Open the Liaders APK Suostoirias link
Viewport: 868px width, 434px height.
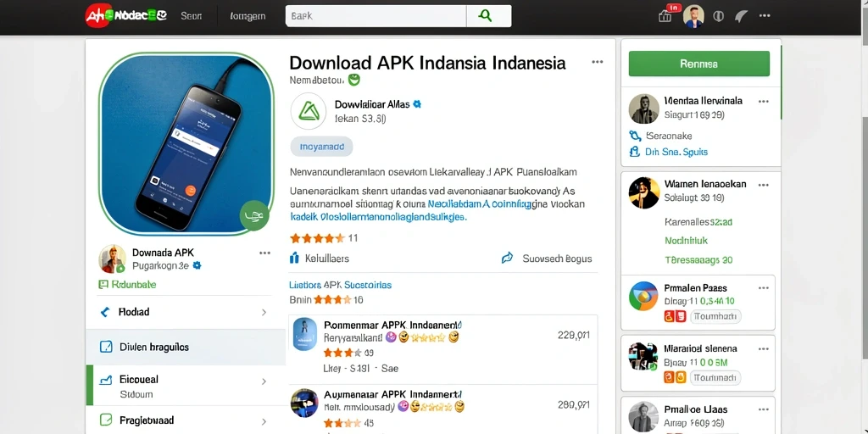point(341,285)
